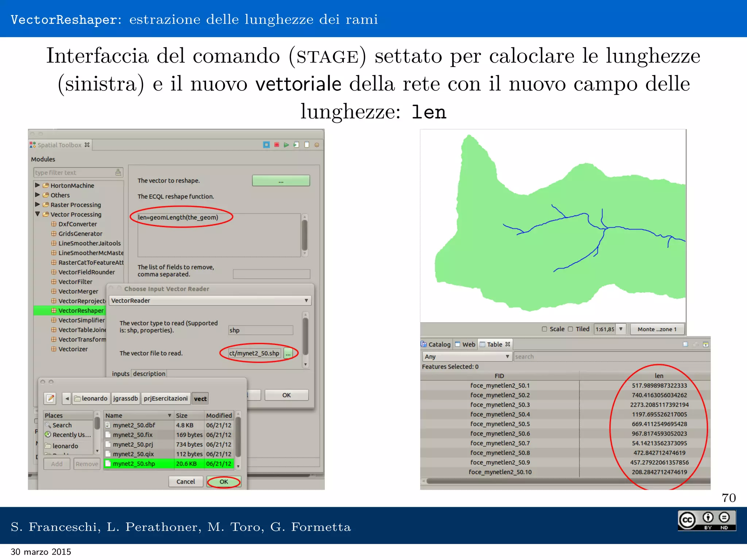Click the VectorMerger module icon
The image size is (747, 560).
pos(54,291)
